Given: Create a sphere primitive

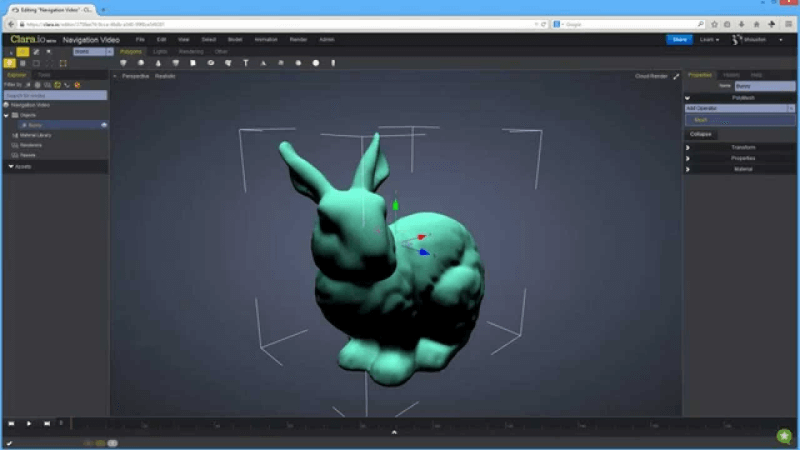Looking at the screenshot, I should click(x=316, y=63).
